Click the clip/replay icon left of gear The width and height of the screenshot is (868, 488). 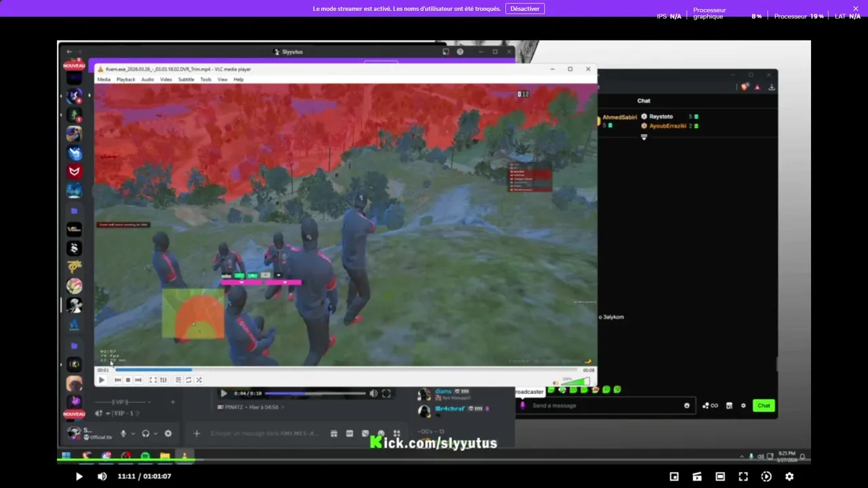[x=766, y=476]
